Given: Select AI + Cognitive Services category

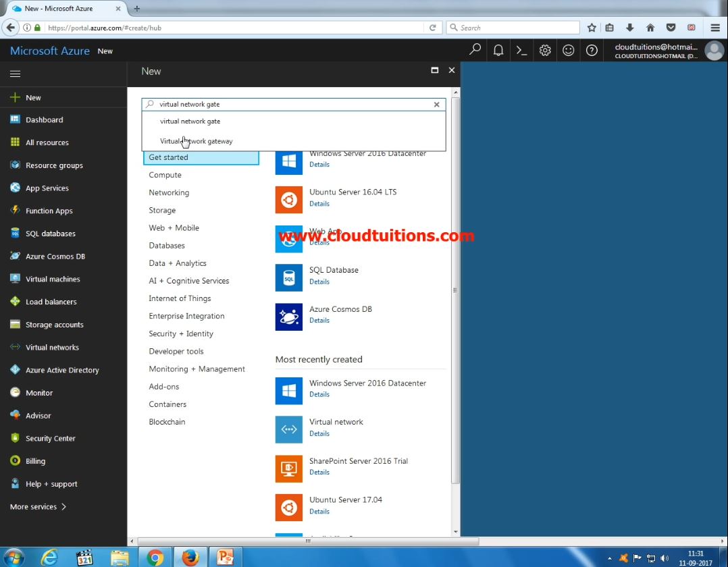Looking at the screenshot, I should point(189,281).
